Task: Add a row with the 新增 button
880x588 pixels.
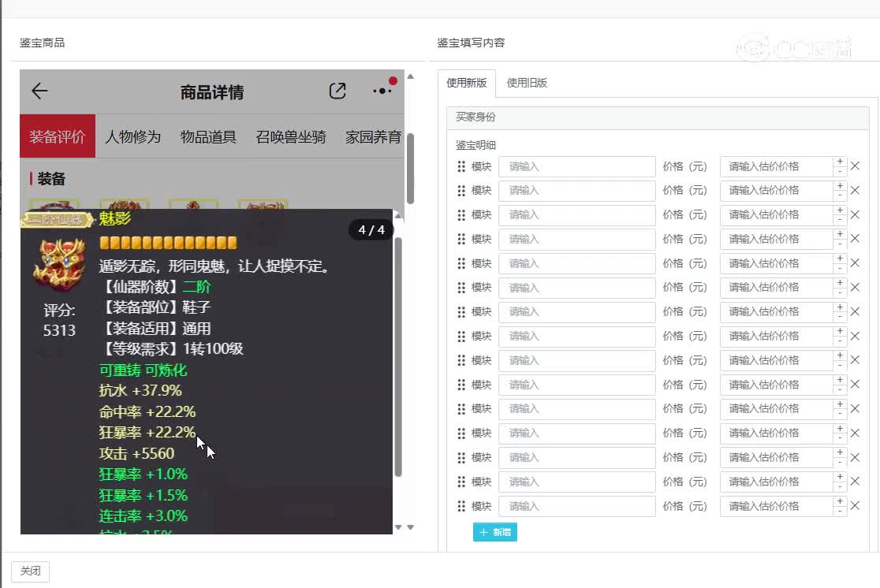Action: (495, 532)
